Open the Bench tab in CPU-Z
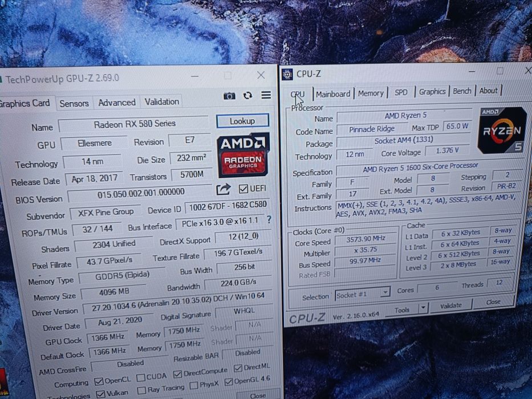 pos(462,91)
